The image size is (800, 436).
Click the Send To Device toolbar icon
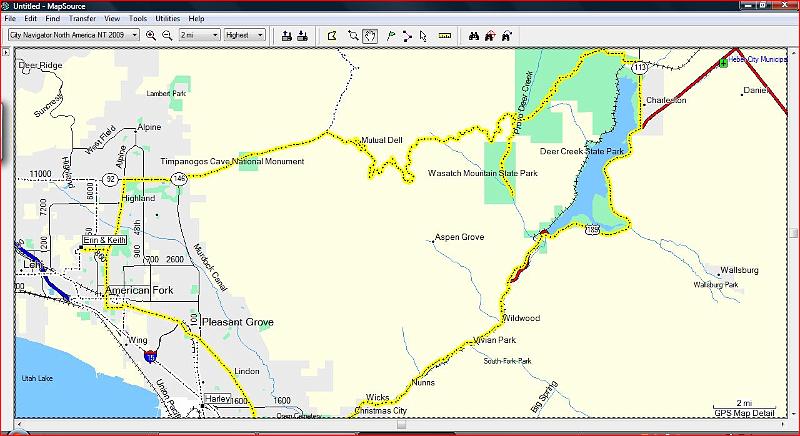(x=287, y=36)
